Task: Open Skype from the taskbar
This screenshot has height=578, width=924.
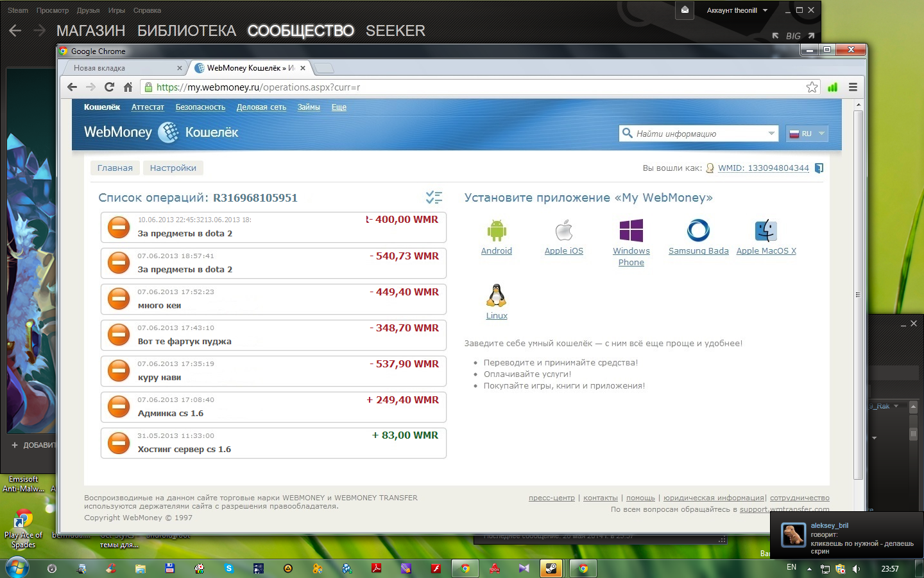Action: tap(228, 568)
